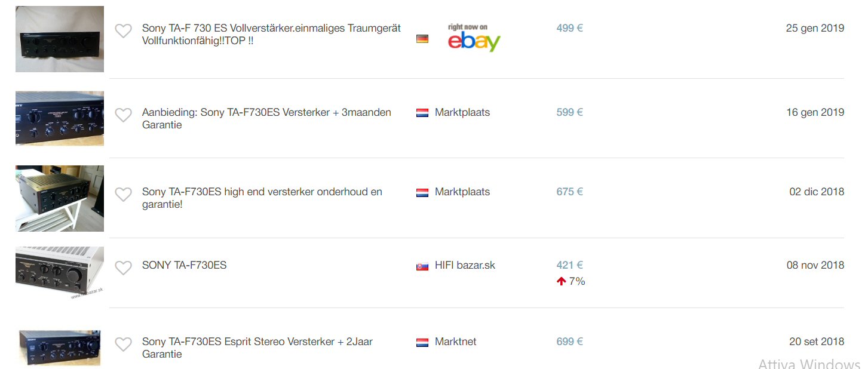Click red price increase arrow near 7%
This screenshot has width=868, height=369.
561,281
